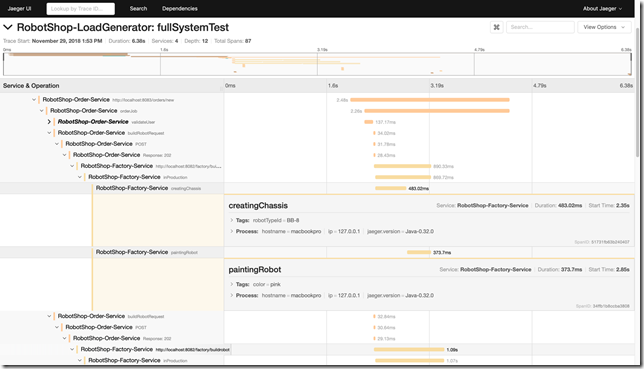Click the 373.7ms paintingRobot span bar
The image size is (644, 369).
(419, 252)
